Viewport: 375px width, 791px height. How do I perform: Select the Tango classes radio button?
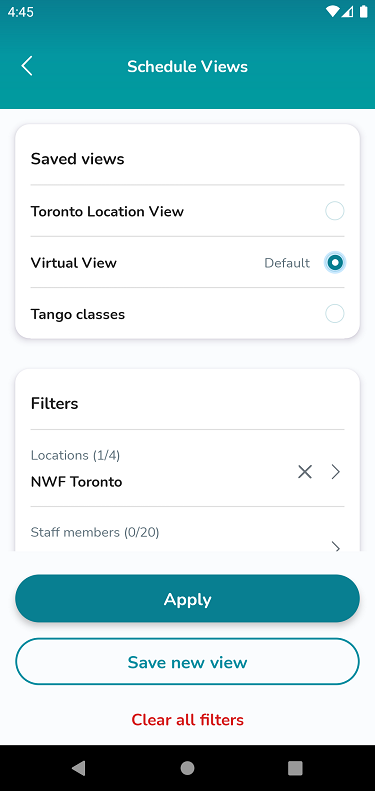tap(335, 314)
